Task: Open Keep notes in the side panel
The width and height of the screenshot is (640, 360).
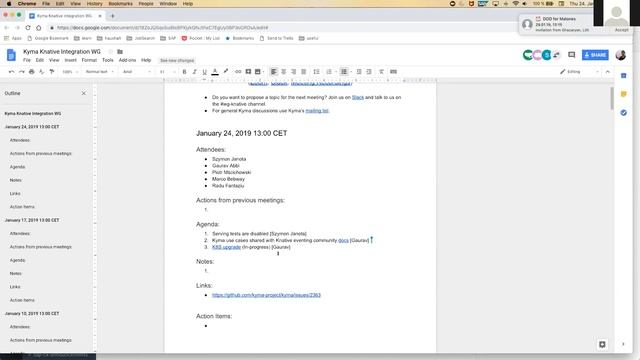Action: click(623, 94)
